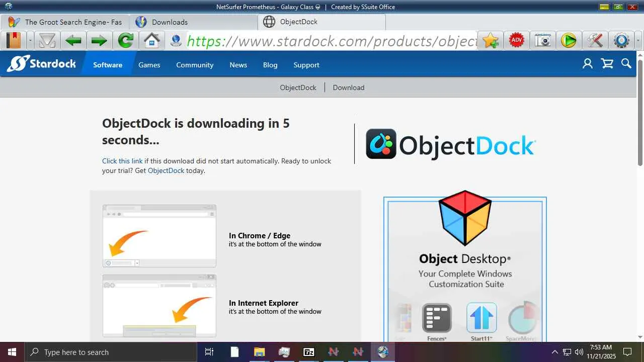
Task: Focus the stardock.com address bar
Action: (331, 40)
